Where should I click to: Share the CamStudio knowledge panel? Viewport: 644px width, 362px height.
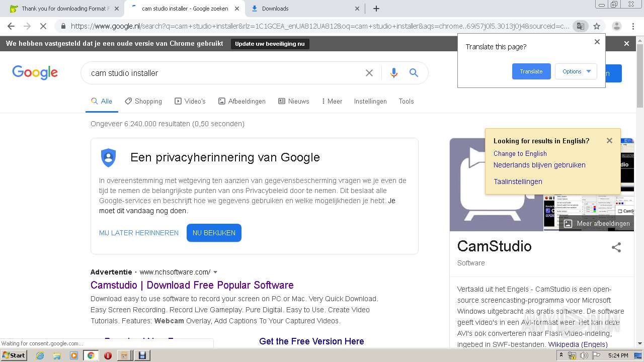616,247
